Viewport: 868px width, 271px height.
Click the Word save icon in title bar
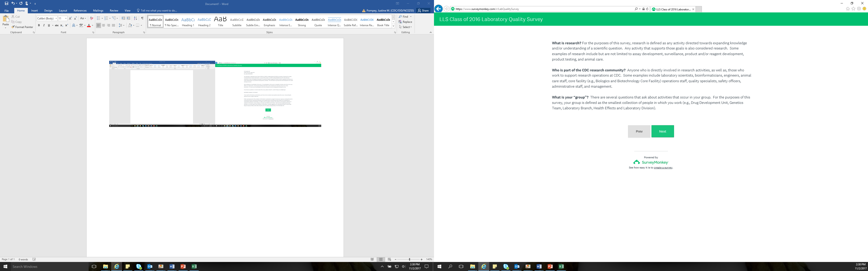(6, 3)
